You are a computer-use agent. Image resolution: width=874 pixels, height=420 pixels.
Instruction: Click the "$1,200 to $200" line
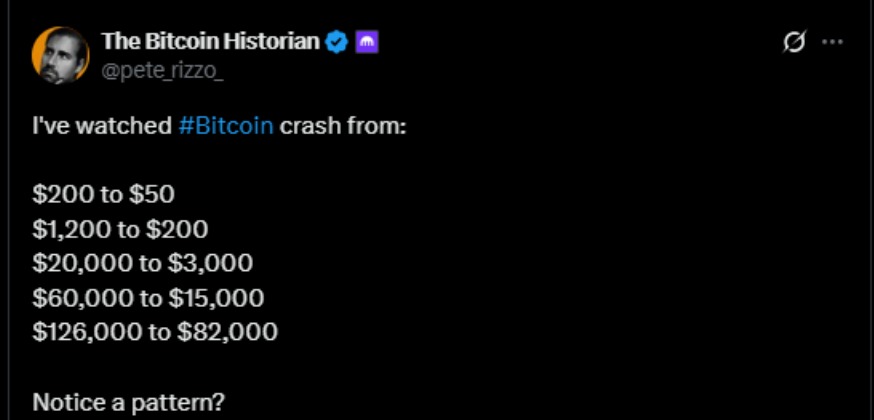point(120,229)
